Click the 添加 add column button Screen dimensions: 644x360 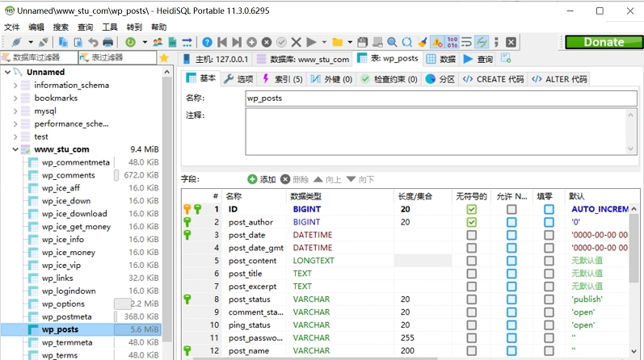click(262, 179)
